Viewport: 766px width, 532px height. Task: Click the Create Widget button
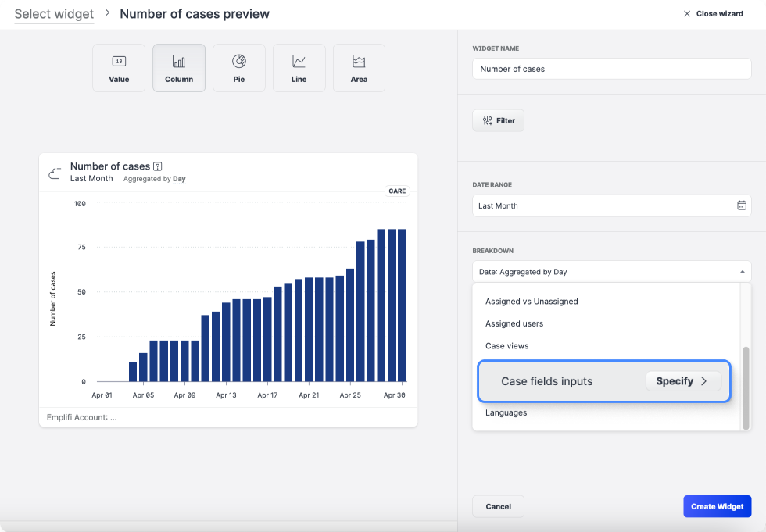coord(717,506)
